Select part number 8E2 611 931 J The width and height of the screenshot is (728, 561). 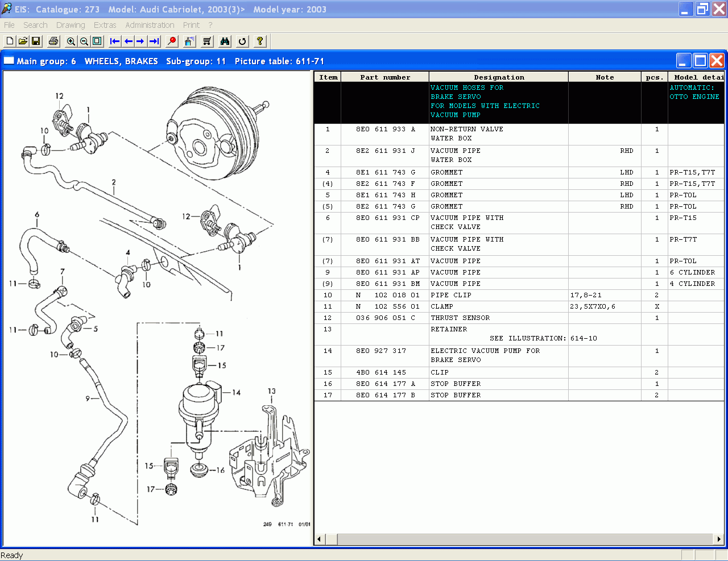(x=386, y=151)
